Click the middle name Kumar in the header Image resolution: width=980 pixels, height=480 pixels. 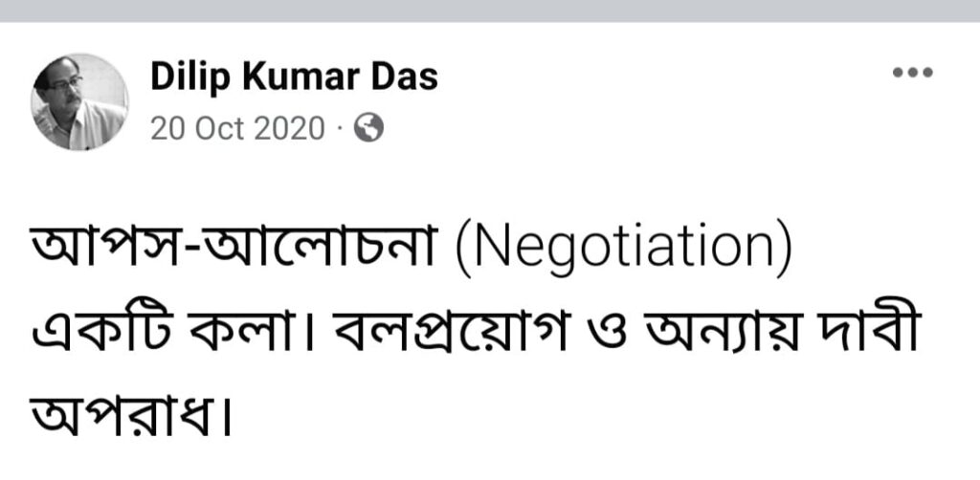294,77
